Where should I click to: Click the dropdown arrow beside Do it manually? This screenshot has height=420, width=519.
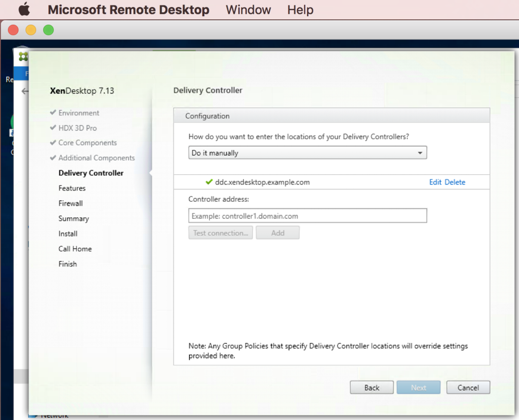click(x=420, y=153)
